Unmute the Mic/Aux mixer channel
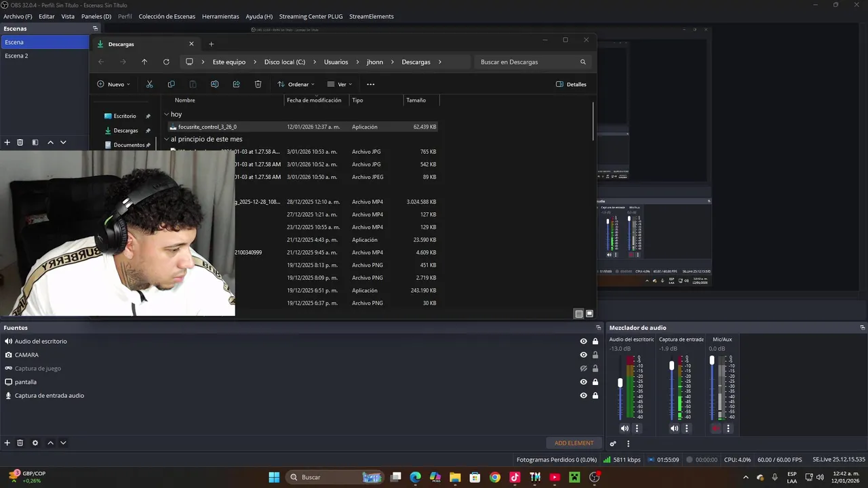The width and height of the screenshot is (868, 488). pyautogui.click(x=715, y=428)
